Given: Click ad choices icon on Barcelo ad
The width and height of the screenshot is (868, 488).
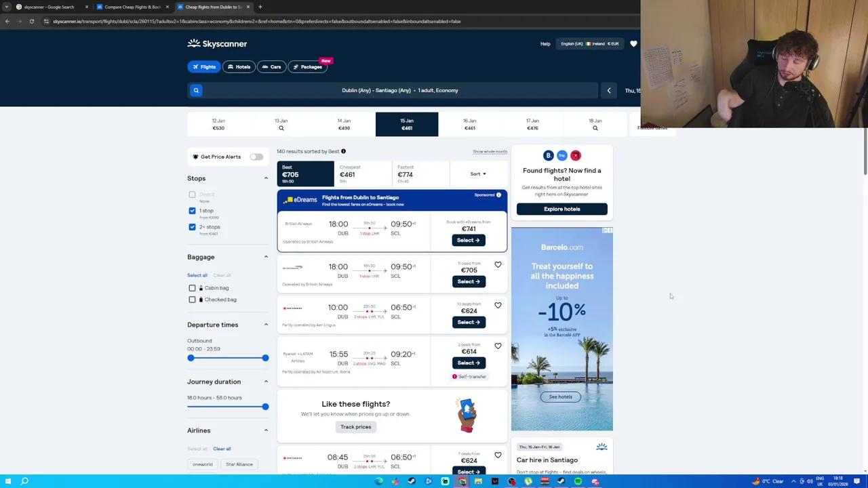Looking at the screenshot, I should [607, 230].
